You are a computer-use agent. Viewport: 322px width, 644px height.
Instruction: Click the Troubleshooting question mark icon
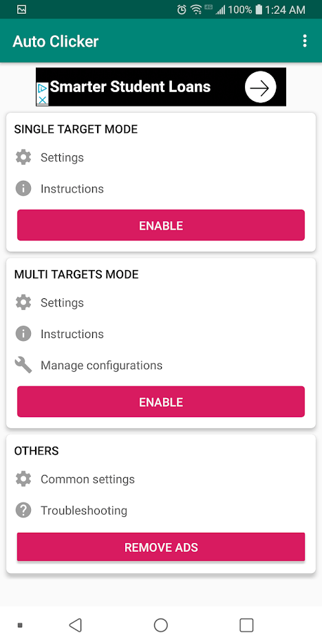pyautogui.click(x=23, y=510)
